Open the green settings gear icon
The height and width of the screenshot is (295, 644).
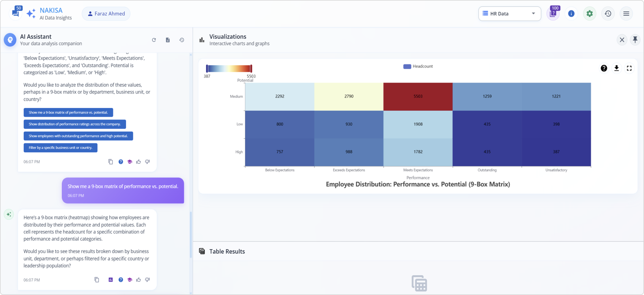pyautogui.click(x=589, y=14)
